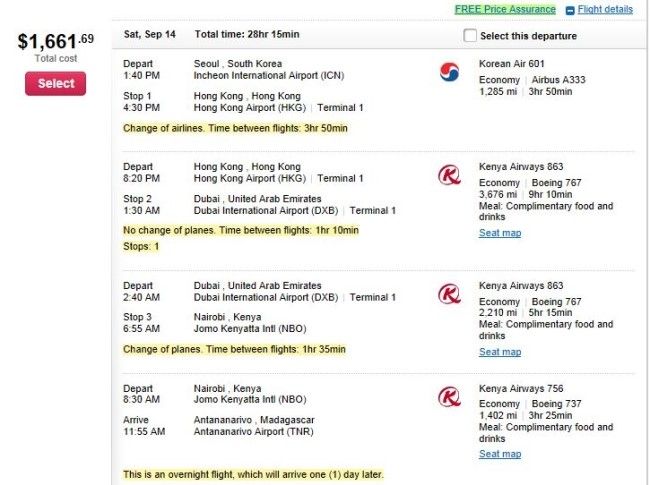The width and height of the screenshot is (650, 485).
Task: Tick the Select this departure checkbox
Action: [x=471, y=36]
